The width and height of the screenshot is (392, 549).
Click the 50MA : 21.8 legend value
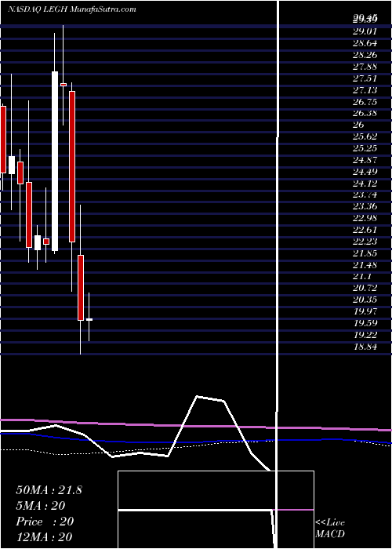[49, 490]
